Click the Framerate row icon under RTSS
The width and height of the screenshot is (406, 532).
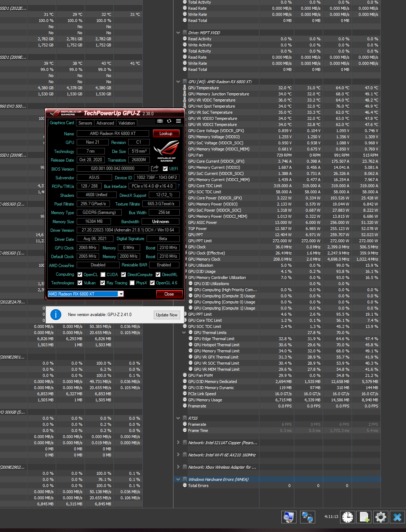(184, 424)
